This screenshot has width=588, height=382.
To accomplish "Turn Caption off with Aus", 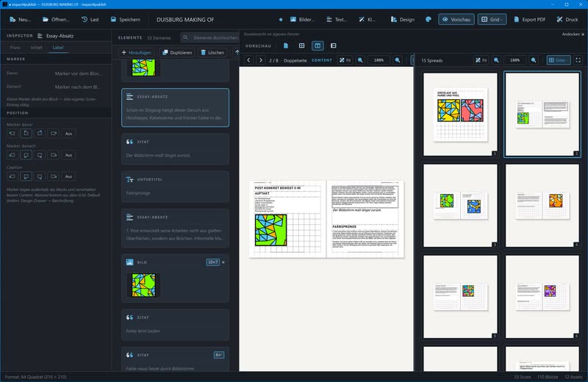I will pyautogui.click(x=68, y=176).
